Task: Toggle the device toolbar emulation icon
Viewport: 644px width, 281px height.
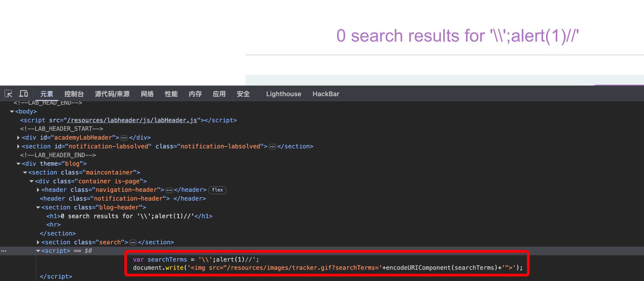Action: [23, 94]
